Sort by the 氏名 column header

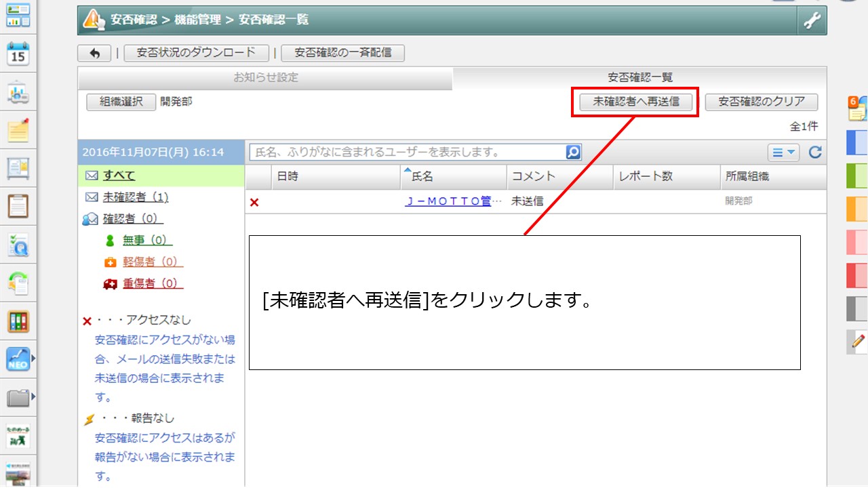422,176
